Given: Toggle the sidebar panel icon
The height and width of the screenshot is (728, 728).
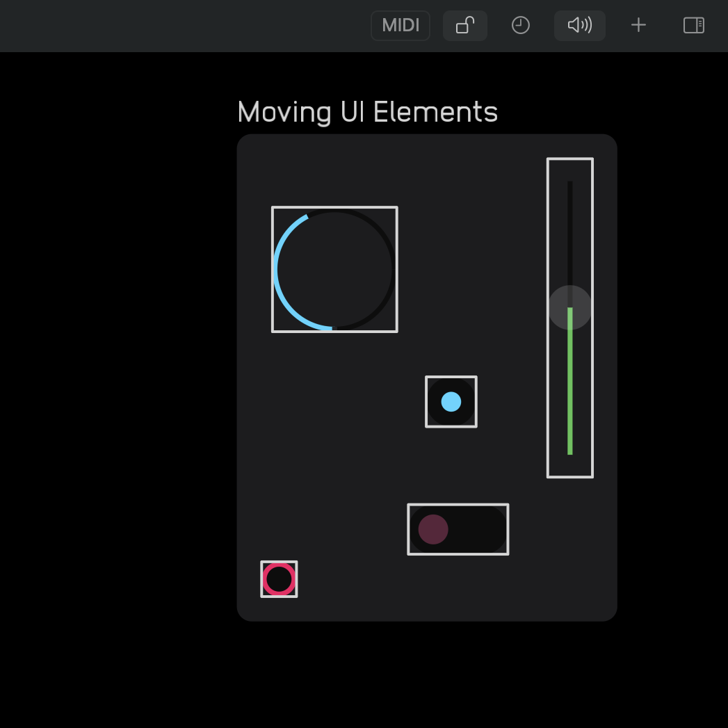Looking at the screenshot, I should [x=693, y=25].
